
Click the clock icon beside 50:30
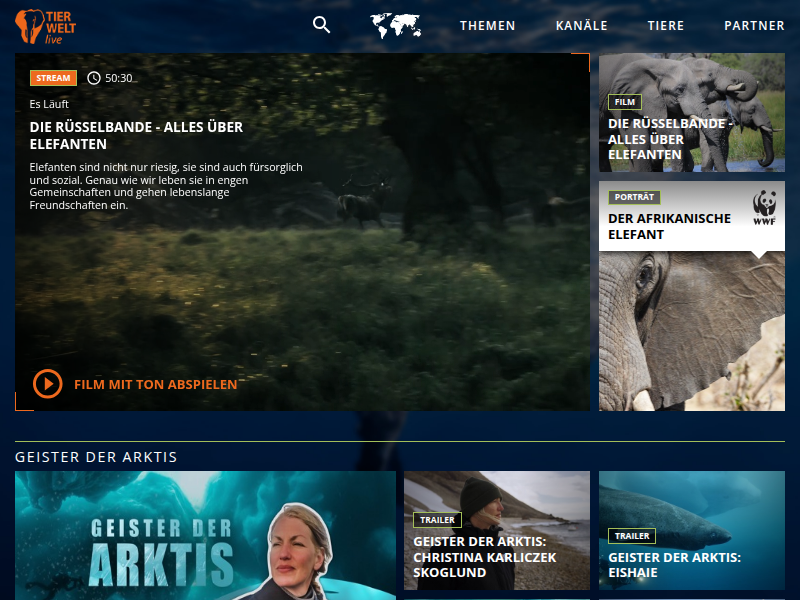(x=94, y=78)
